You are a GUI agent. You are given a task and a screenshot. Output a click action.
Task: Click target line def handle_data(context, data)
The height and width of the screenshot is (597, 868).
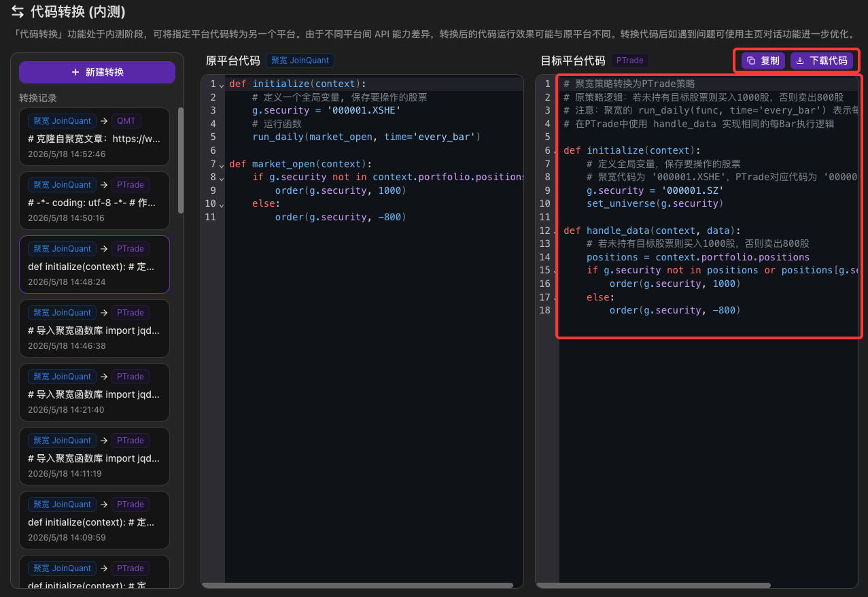click(652, 231)
